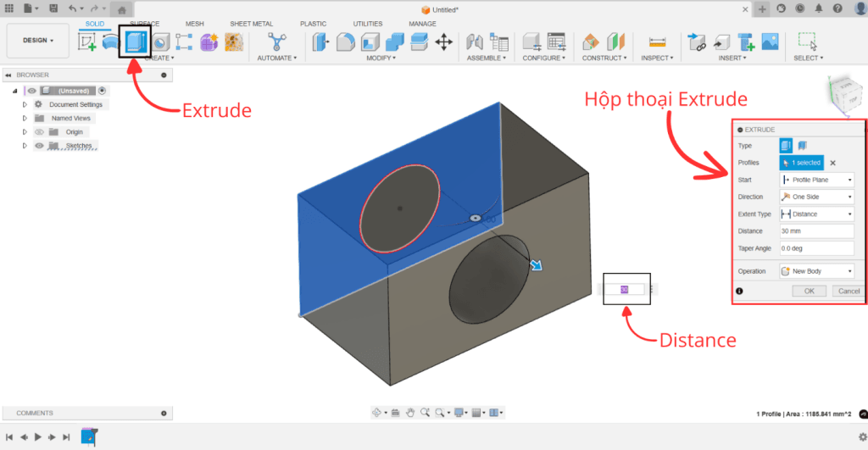The width and height of the screenshot is (868, 450).
Task: Click the Taper Angle input field
Action: [x=815, y=248]
